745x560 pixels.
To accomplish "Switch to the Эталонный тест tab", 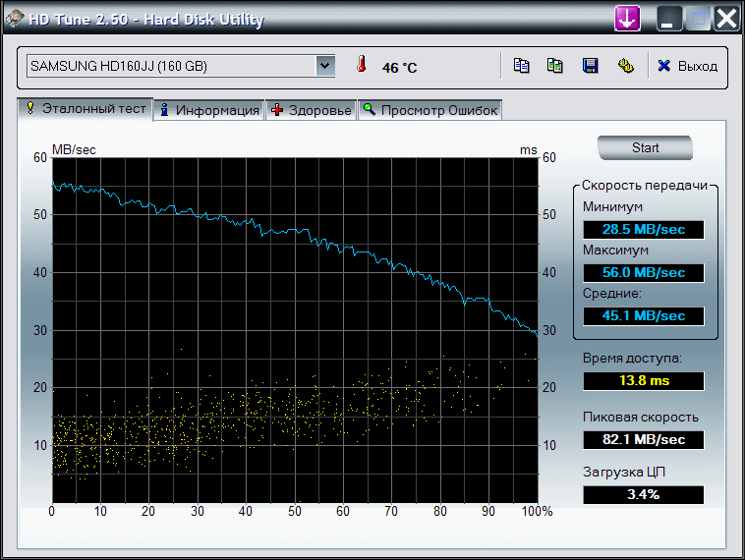I will click(x=86, y=109).
